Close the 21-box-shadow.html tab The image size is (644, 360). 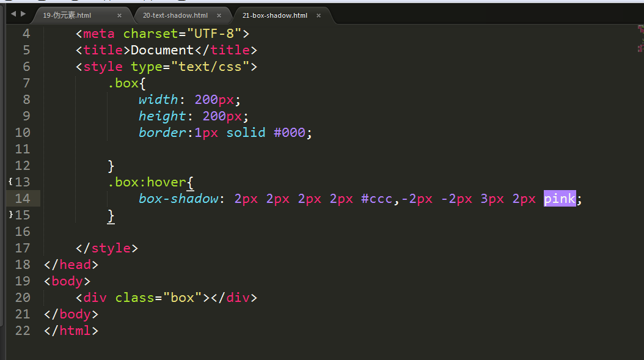coord(318,16)
